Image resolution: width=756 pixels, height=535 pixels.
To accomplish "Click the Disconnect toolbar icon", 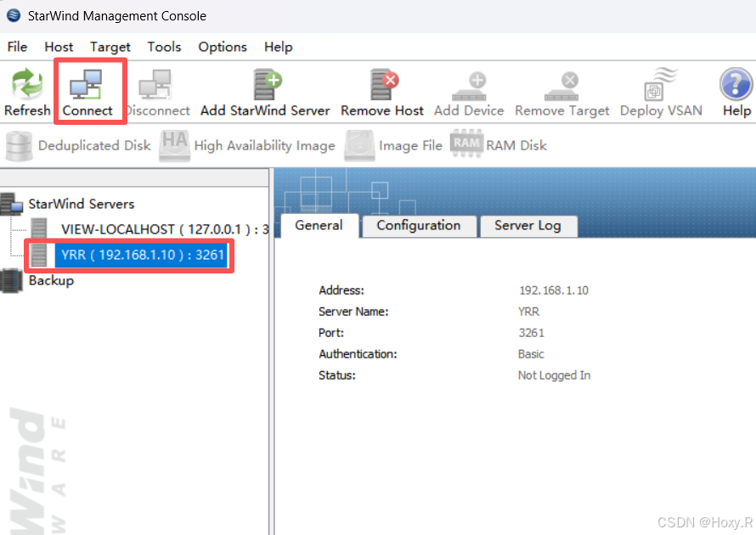I will pos(155,84).
